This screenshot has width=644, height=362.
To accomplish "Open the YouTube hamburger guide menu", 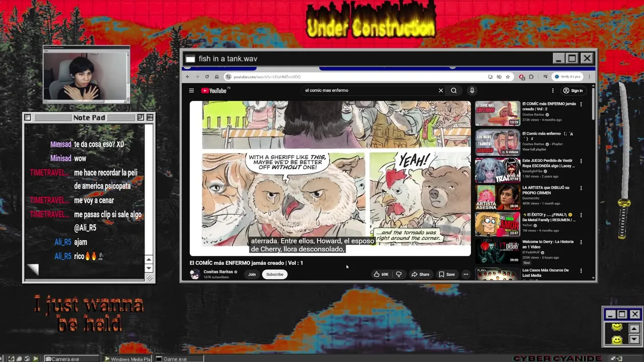I will pos(191,90).
